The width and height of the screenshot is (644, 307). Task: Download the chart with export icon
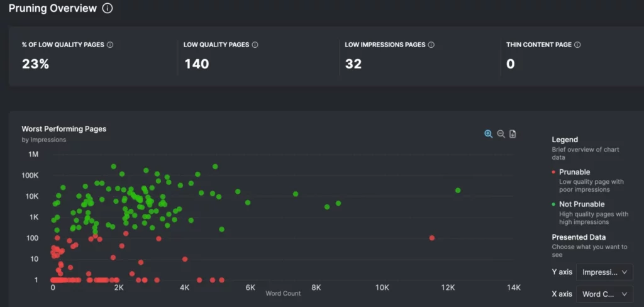(513, 134)
